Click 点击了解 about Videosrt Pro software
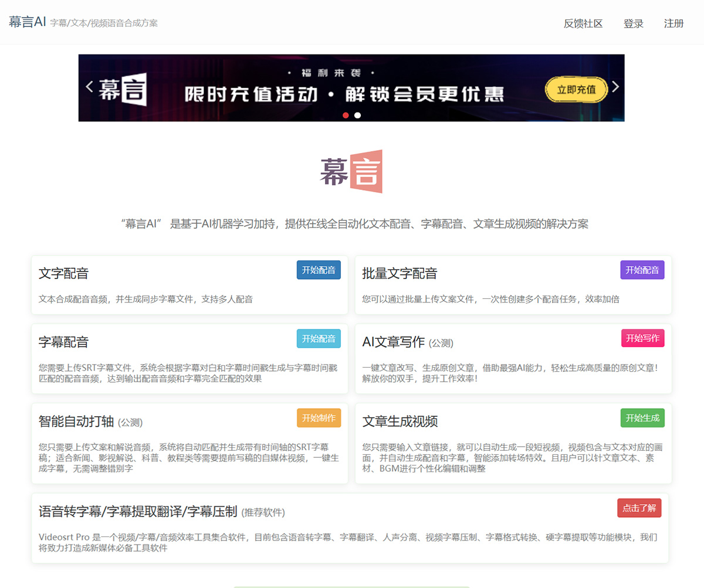Viewport: 704px width, 588px height. (639, 508)
